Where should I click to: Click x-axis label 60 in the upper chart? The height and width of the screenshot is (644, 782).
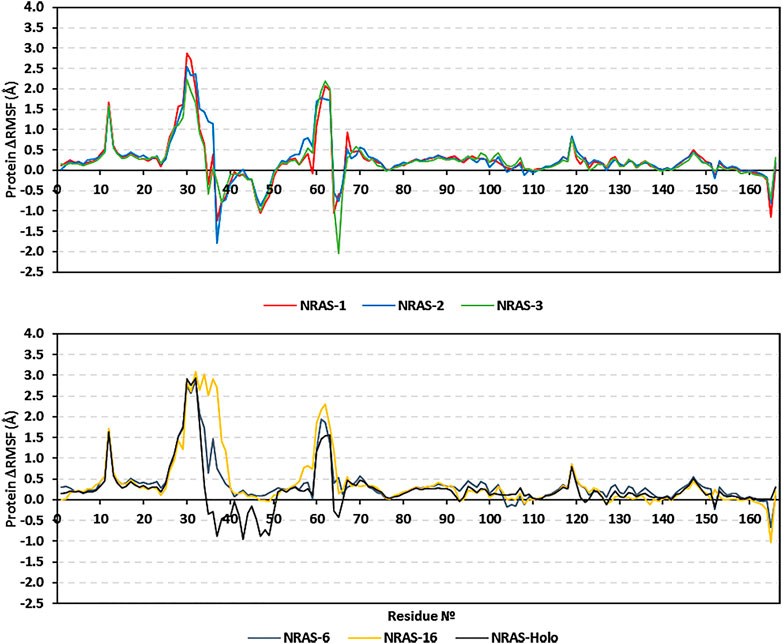coord(317,190)
